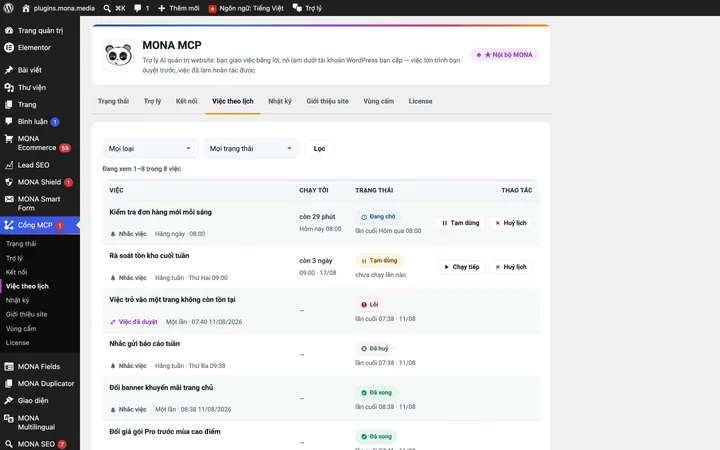Click the home icon for plugins.mona.media
This screenshot has height=450, width=720.
[x=26, y=8]
